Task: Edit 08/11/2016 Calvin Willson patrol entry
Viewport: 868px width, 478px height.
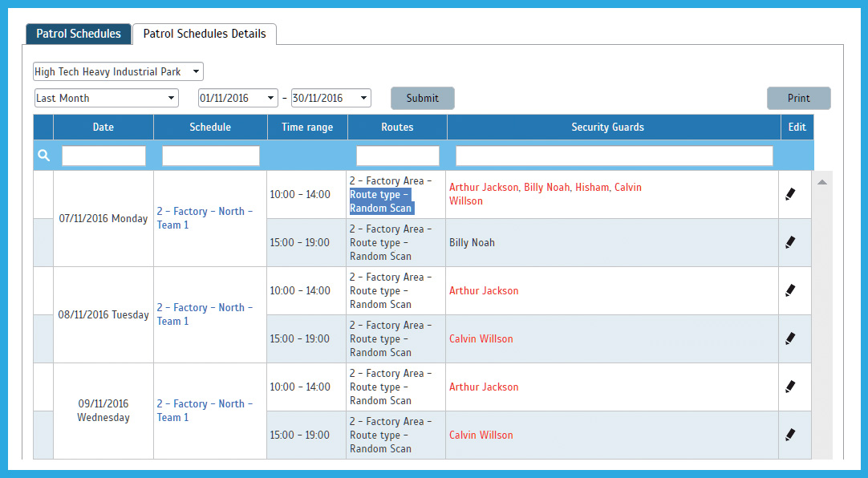Action: [x=790, y=338]
